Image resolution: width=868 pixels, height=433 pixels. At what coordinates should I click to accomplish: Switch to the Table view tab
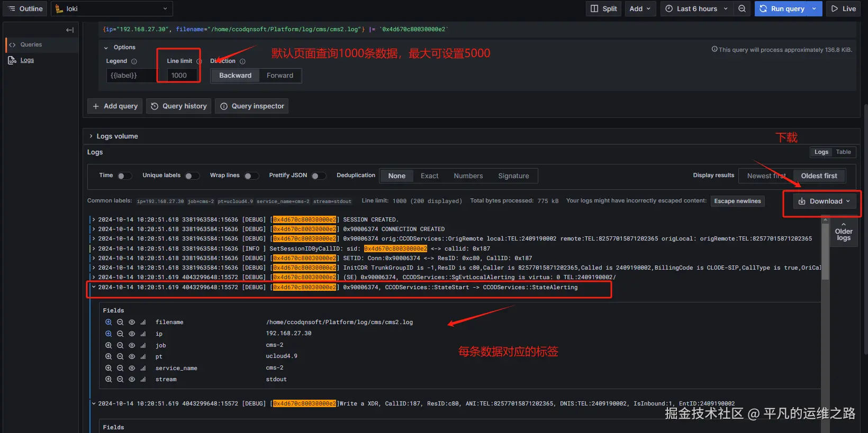click(843, 152)
